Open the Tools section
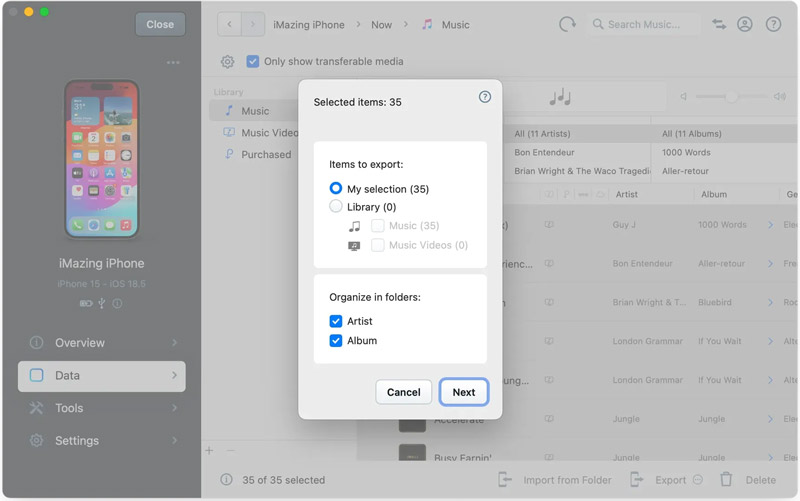This screenshot has height=501, width=800. pyautogui.click(x=102, y=408)
